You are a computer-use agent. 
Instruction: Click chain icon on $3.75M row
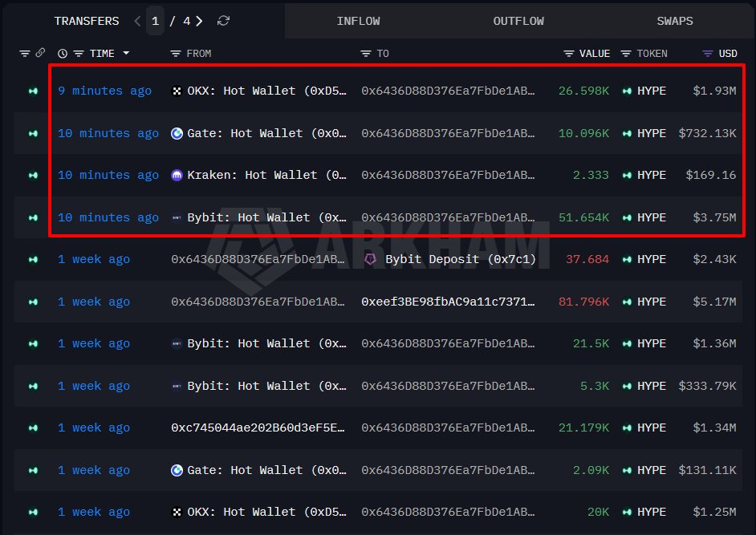pyautogui.click(x=33, y=217)
